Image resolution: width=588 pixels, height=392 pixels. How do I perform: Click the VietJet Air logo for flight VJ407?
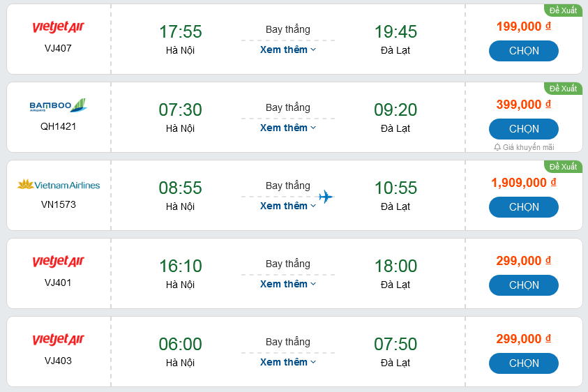(x=58, y=27)
